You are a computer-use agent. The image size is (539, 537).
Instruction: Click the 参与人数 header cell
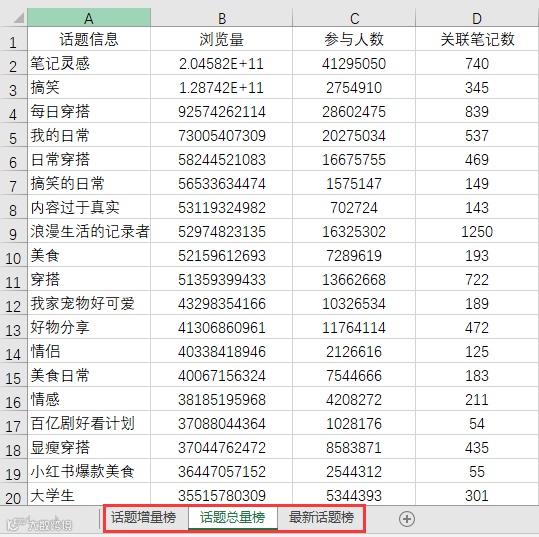(x=354, y=39)
